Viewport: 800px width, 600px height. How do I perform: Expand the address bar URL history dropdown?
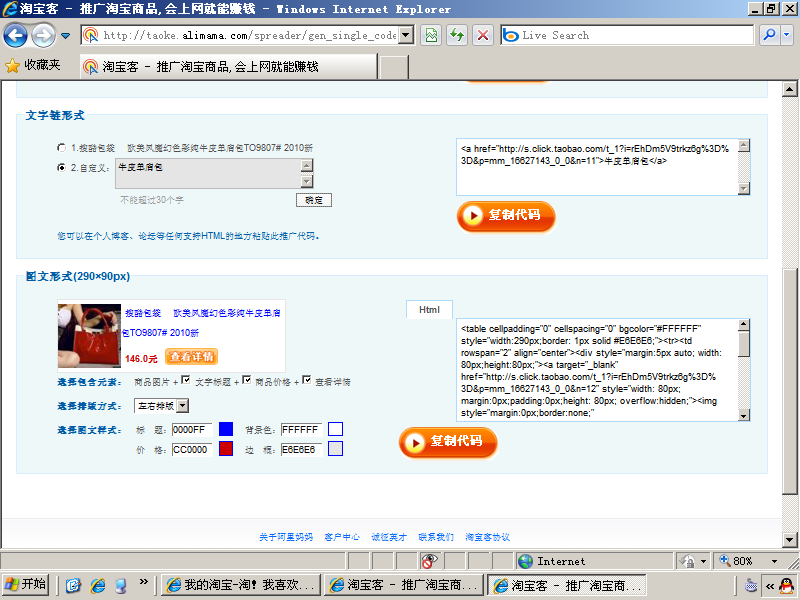click(406, 35)
